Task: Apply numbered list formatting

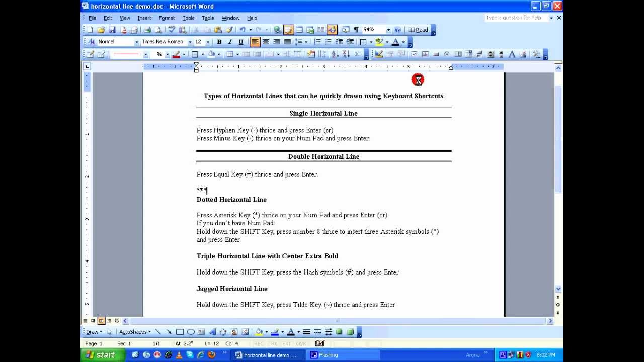Action: [317, 42]
